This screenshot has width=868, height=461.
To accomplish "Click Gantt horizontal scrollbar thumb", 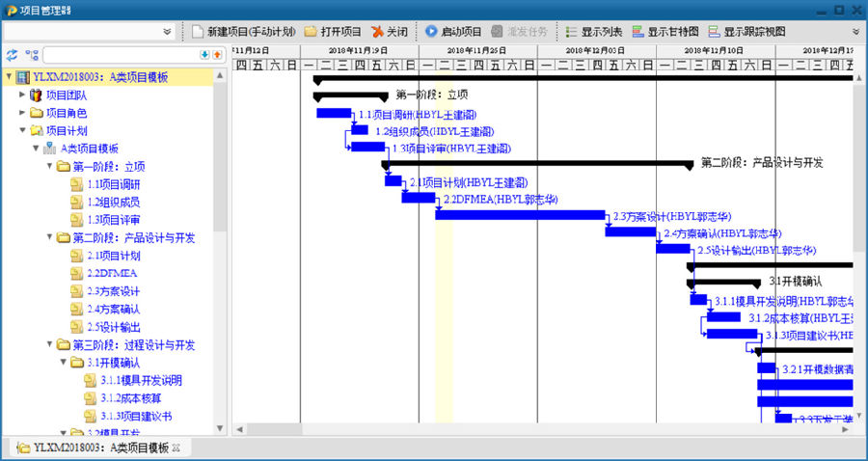I will pos(275,429).
